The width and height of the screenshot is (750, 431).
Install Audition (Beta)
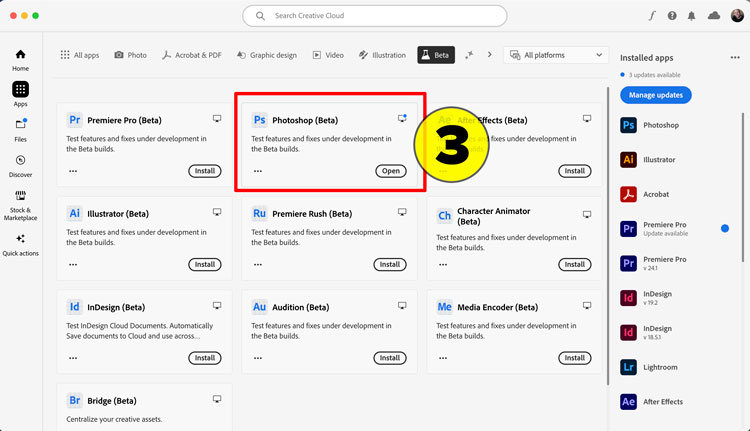coord(390,358)
